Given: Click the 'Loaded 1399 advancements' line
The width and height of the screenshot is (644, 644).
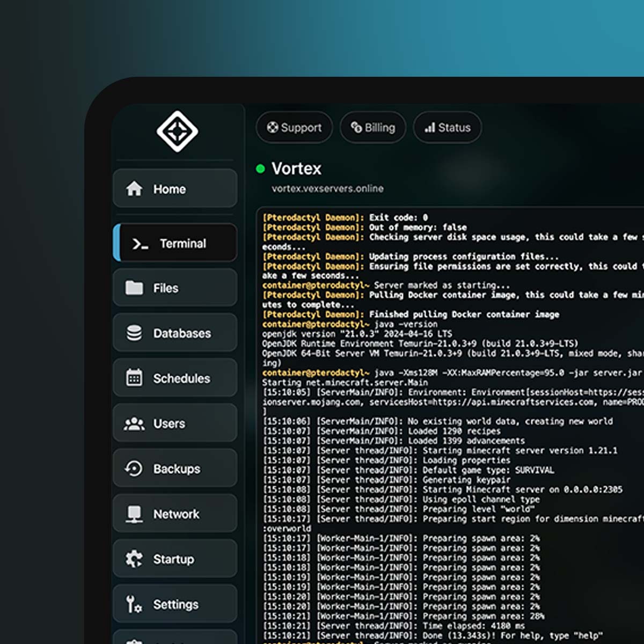Looking at the screenshot, I should tap(393, 441).
